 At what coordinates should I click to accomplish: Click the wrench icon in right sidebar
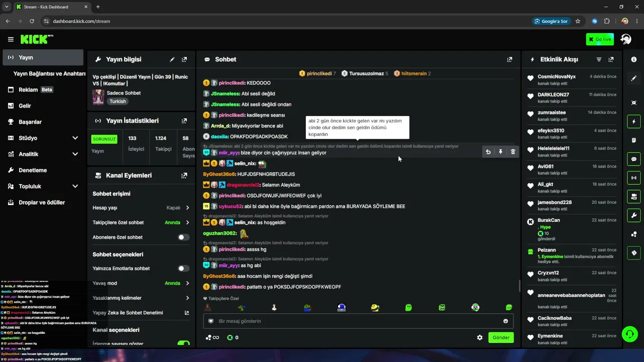pyautogui.click(x=634, y=215)
